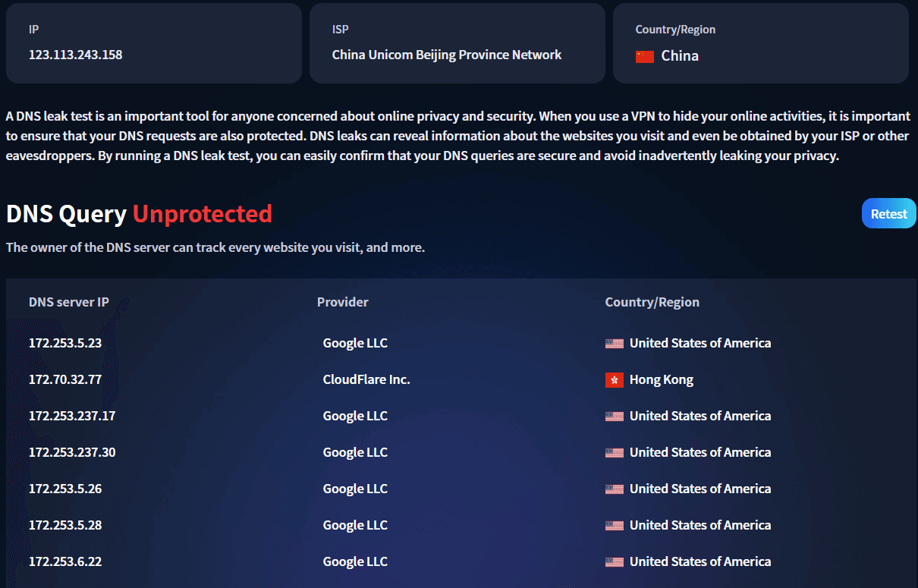This screenshot has height=588, width=918.
Task: Click the China flag icon
Action: (645, 56)
